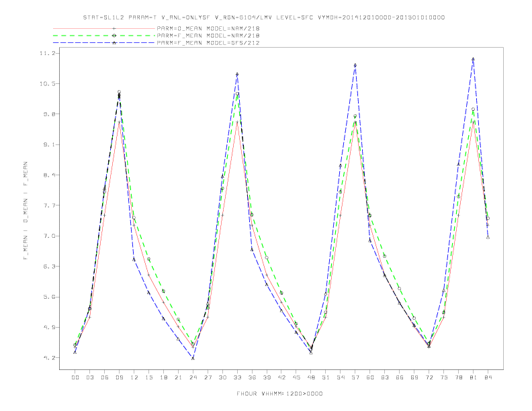Click y-axis tick value 10.5
Image resolution: width=532 pixels, height=411 pixels.
pyautogui.click(x=47, y=84)
